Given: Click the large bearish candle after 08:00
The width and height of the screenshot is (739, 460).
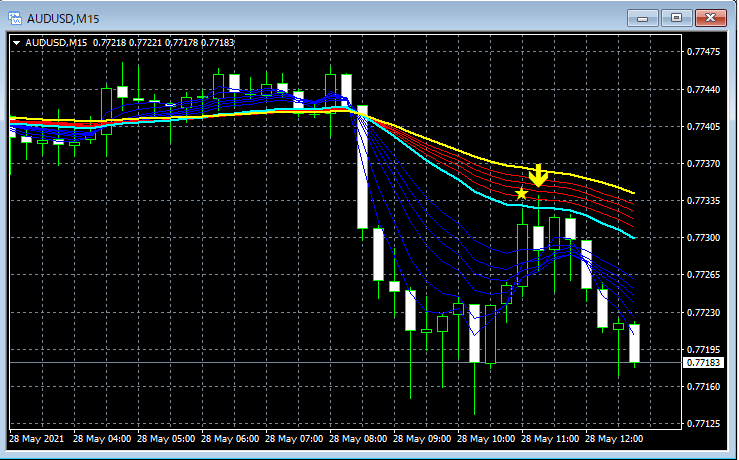Looking at the screenshot, I should coord(362,167).
